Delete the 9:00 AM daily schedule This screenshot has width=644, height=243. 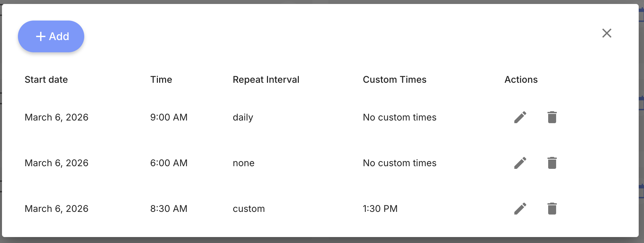(552, 117)
